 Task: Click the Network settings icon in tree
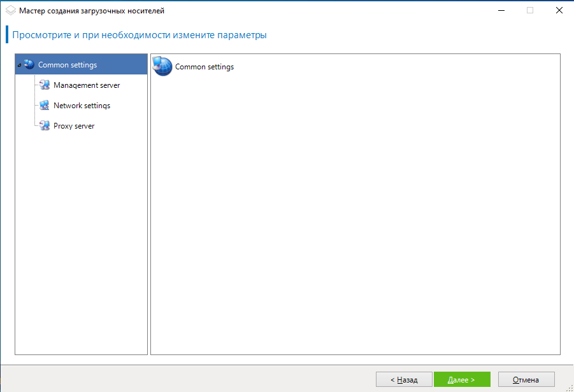pyautogui.click(x=45, y=106)
